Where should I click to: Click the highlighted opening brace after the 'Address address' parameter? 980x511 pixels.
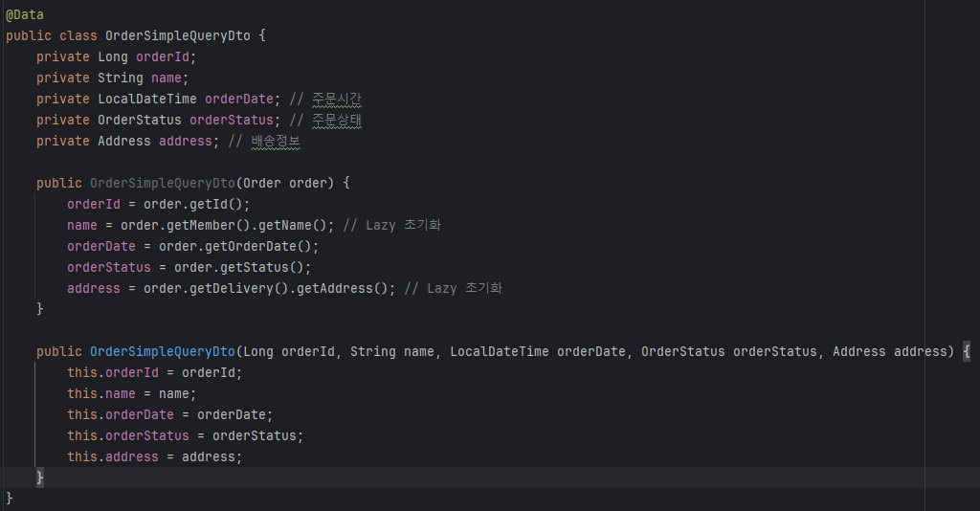tap(967, 352)
